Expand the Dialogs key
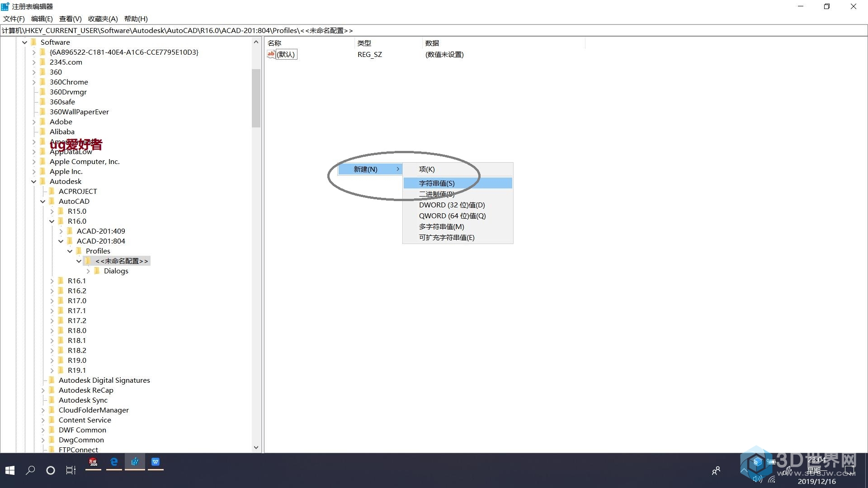 point(88,271)
